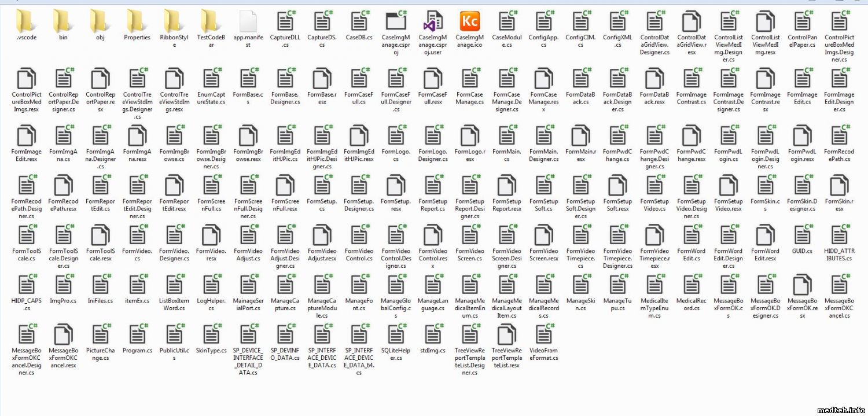Click the ConfigXML.cs file
Screen dimensions: 868x416
click(x=617, y=22)
